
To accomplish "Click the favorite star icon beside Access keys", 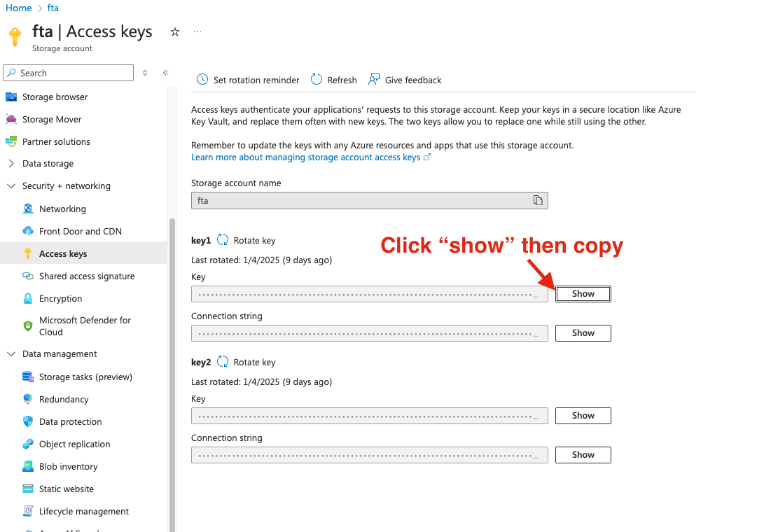I will click(x=175, y=32).
